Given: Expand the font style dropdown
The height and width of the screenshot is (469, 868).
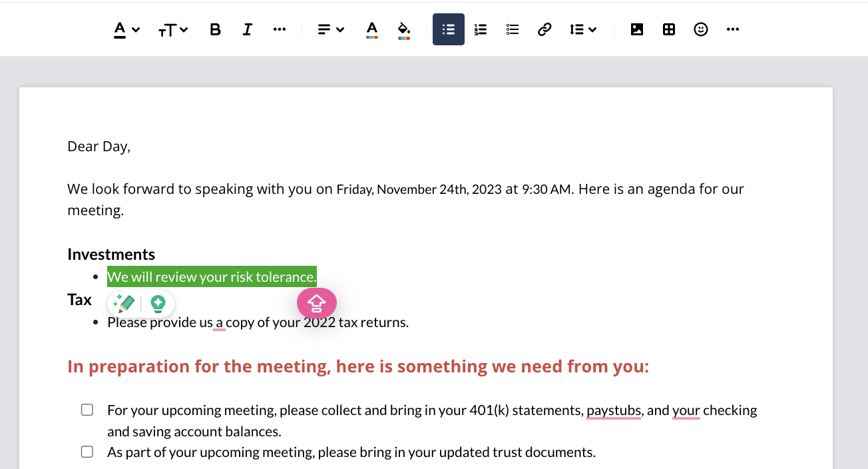Looking at the screenshot, I should [x=126, y=29].
